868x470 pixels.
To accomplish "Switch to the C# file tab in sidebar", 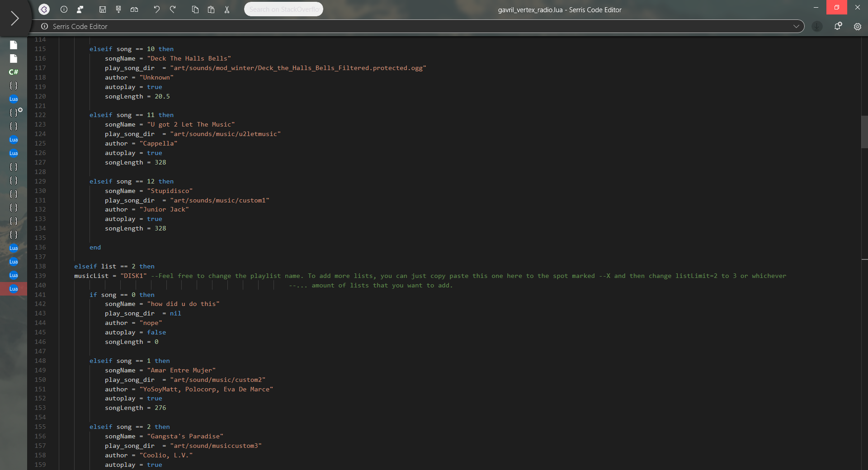I will 14,72.
